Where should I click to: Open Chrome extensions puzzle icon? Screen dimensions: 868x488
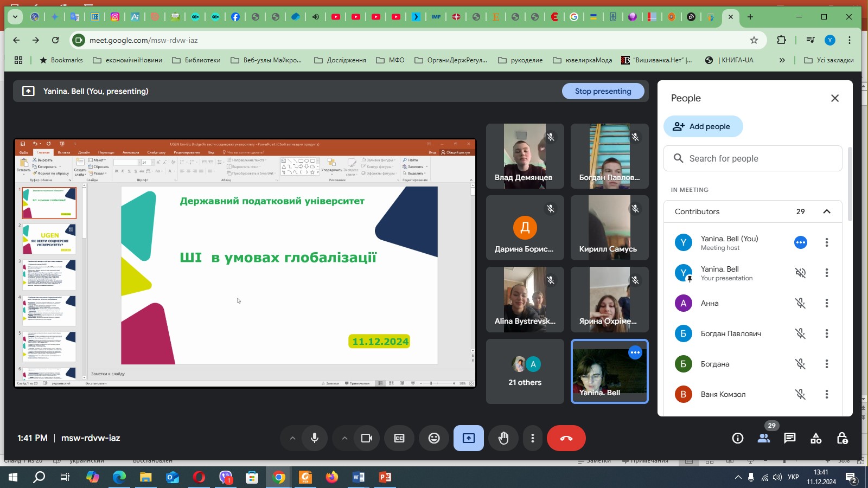click(782, 40)
